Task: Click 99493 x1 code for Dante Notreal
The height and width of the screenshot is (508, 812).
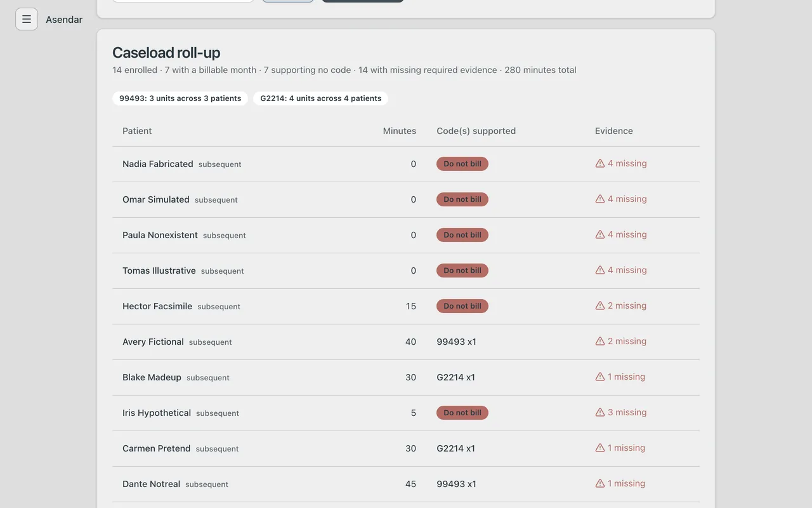Action: [456, 484]
